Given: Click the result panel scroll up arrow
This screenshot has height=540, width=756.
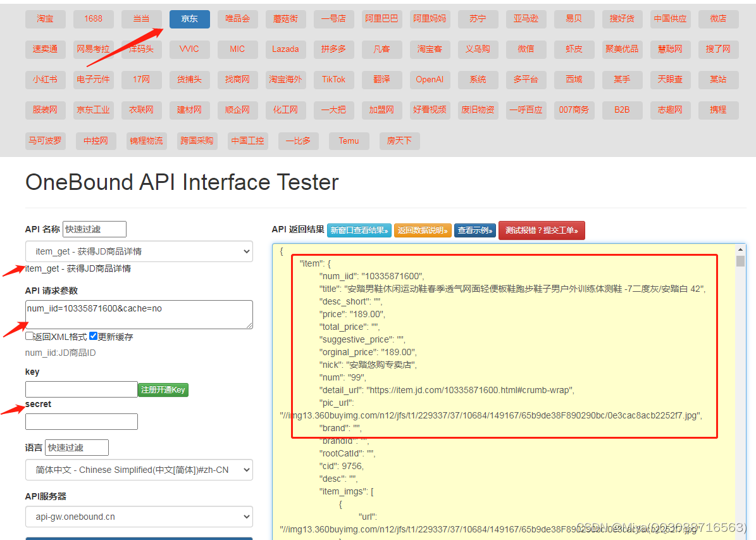Looking at the screenshot, I should 740,249.
